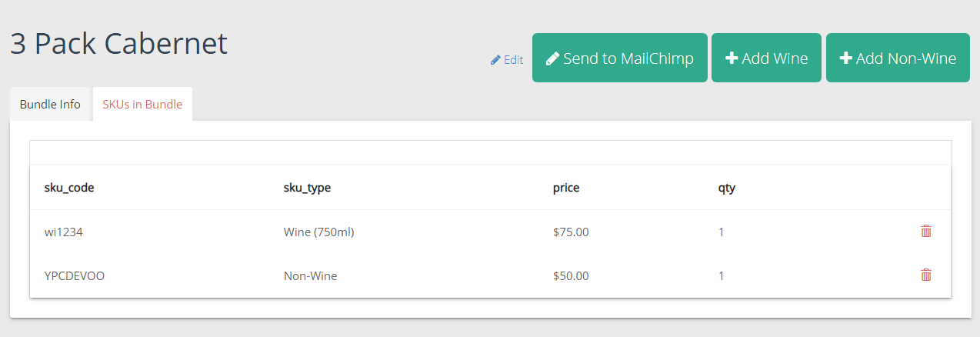
Task: Click the Non-Wine type cell in table
Action: pyautogui.click(x=310, y=275)
